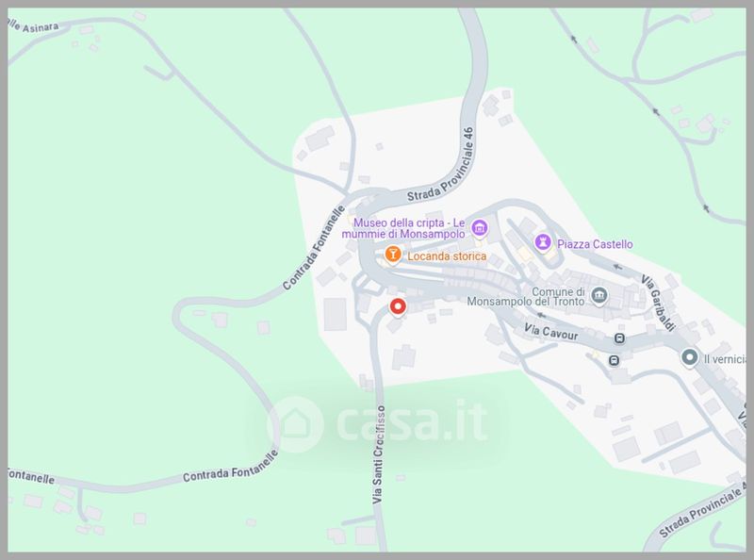Click the Piazza Castello castle icon
The width and height of the screenshot is (754, 560).
543,242
